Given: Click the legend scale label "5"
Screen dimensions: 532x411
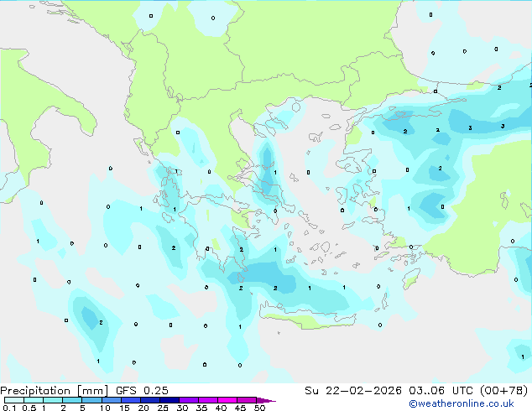Looking at the screenshot, I should tap(82, 408).
